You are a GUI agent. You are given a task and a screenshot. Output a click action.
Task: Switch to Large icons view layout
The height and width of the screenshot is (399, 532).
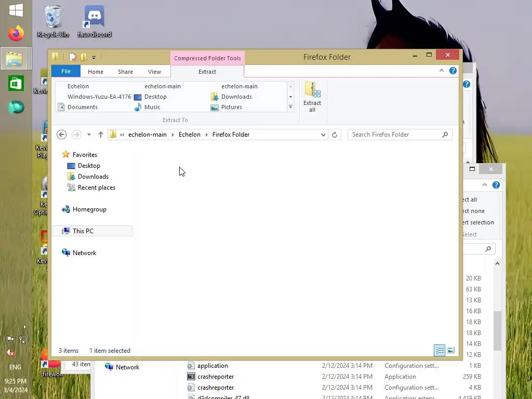pyautogui.click(x=451, y=350)
